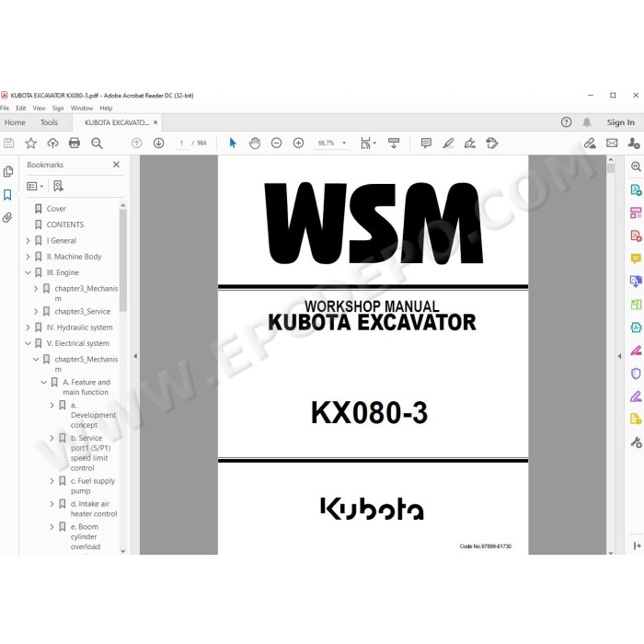Viewport: 644px width, 644px height.
Task: Click the Save file icon
Action: point(8,143)
